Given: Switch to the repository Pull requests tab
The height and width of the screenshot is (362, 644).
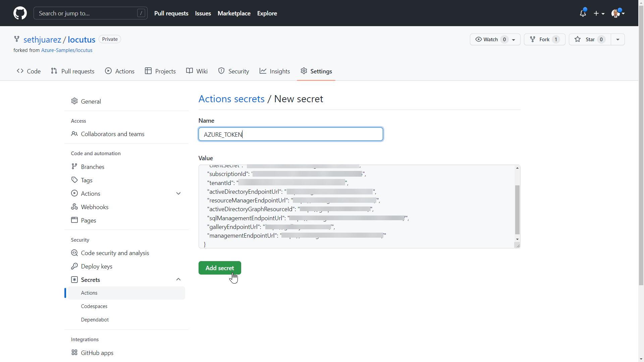Looking at the screenshot, I should (x=72, y=71).
